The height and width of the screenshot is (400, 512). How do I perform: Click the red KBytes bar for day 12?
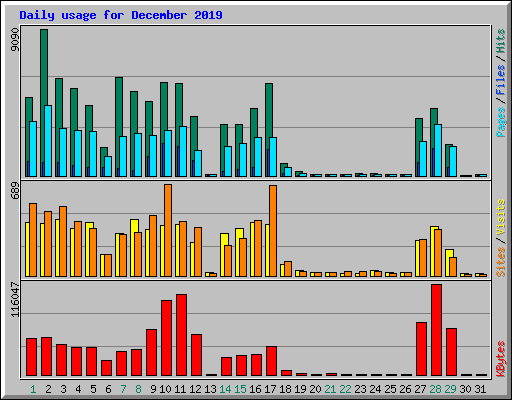pos(196,355)
